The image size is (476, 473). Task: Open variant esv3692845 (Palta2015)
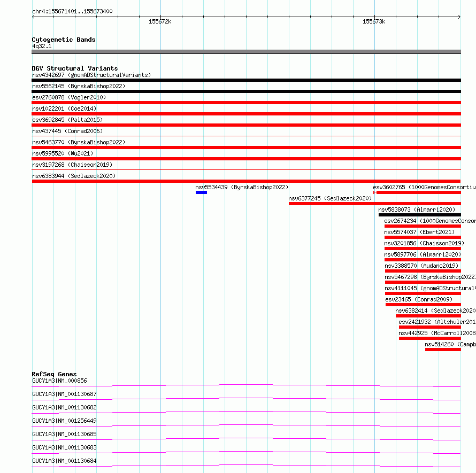click(67, 120)
